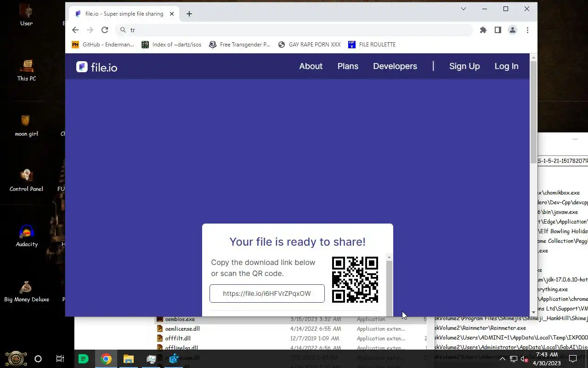Click the search icon in address bar
Viewport: 588px width, 368px height.
tap(123, 30)
